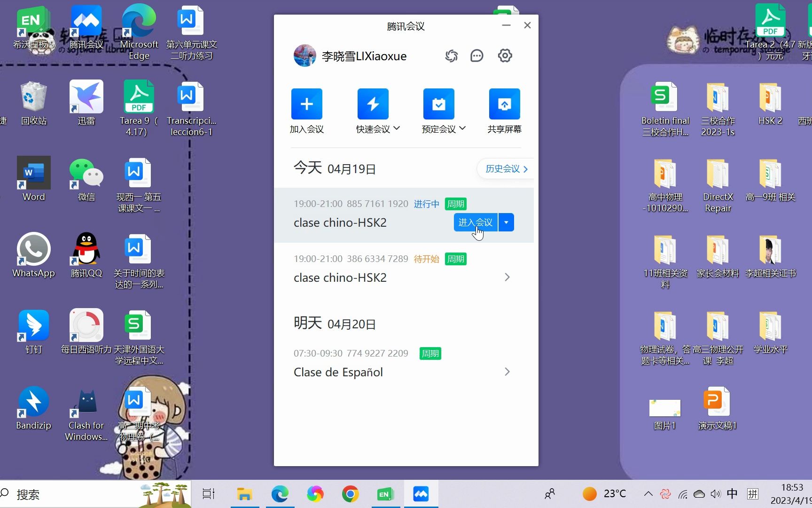The height and width of the screenshot is (508, 812).
Task: Click Tencent Meeting taskbar icon
Action: 421,494
